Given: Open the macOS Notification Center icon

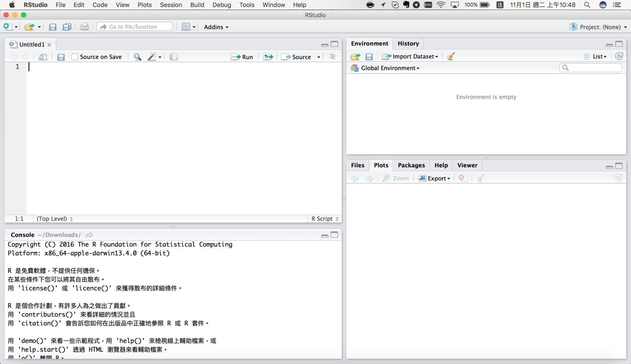Looking at the screenshot, I should click(x=617, y=5).
